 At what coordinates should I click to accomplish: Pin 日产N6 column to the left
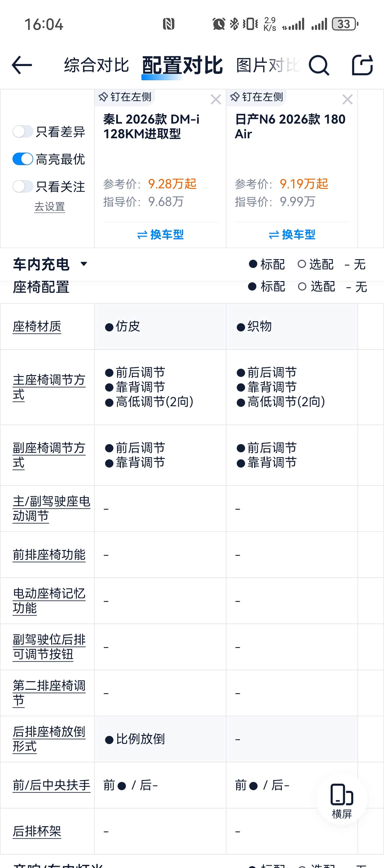pyautogui.click(x=256, y=97)
